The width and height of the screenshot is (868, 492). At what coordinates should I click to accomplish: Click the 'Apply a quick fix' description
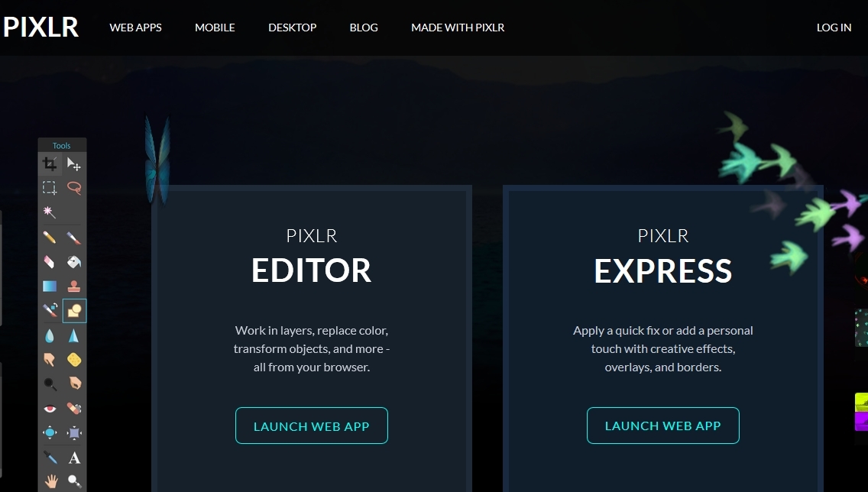coord(663,348)
